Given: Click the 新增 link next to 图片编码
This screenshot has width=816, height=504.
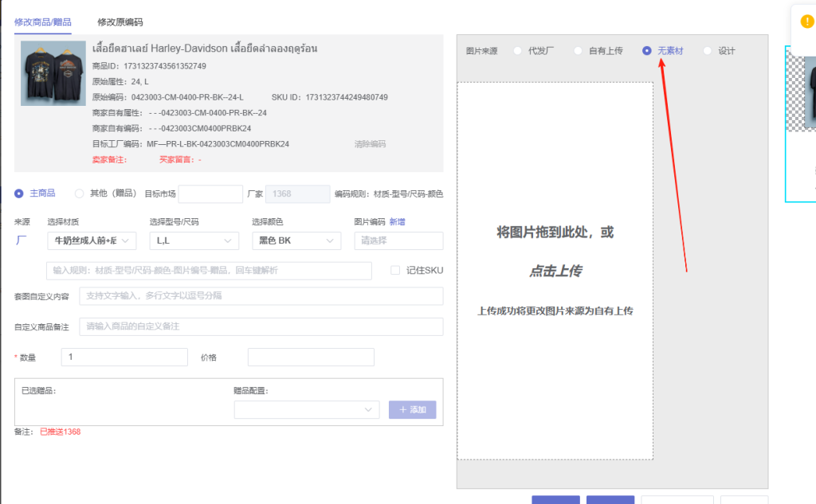Looking at the screenshot, I should point(398,221).
